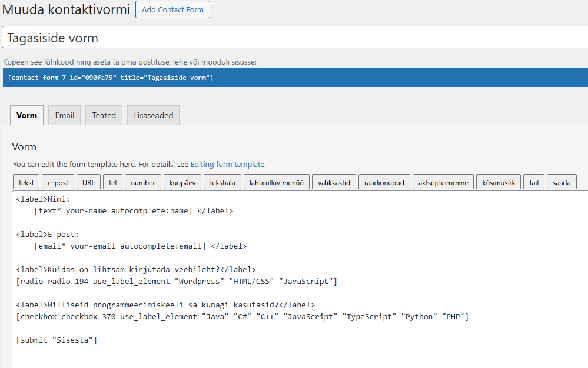Open the Email tab

65,115
